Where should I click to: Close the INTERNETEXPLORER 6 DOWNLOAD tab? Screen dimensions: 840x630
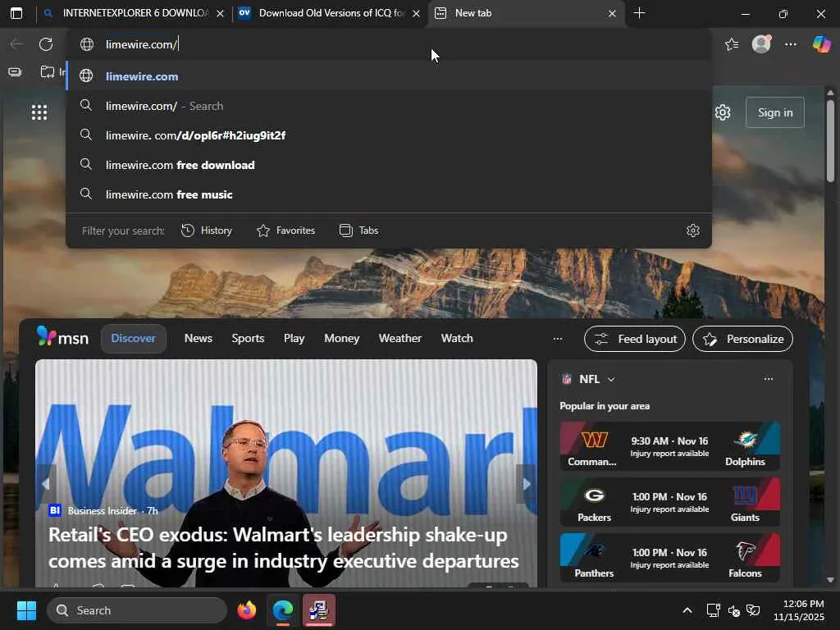tap(220, 13)
